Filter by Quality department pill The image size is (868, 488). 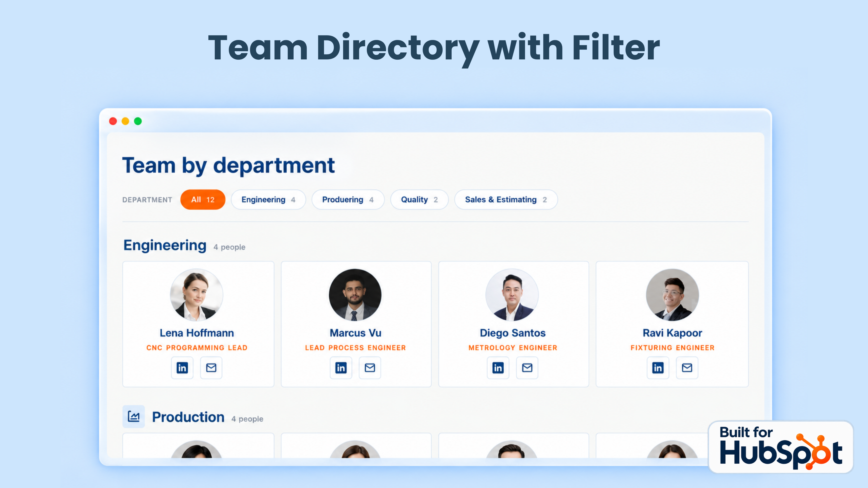(x=420, y=199)
